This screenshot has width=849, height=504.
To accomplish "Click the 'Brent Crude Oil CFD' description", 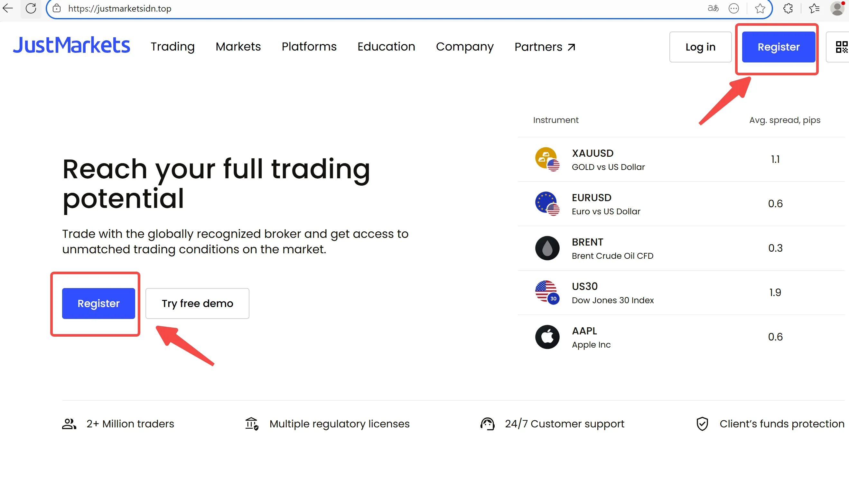I will [613, 256].
